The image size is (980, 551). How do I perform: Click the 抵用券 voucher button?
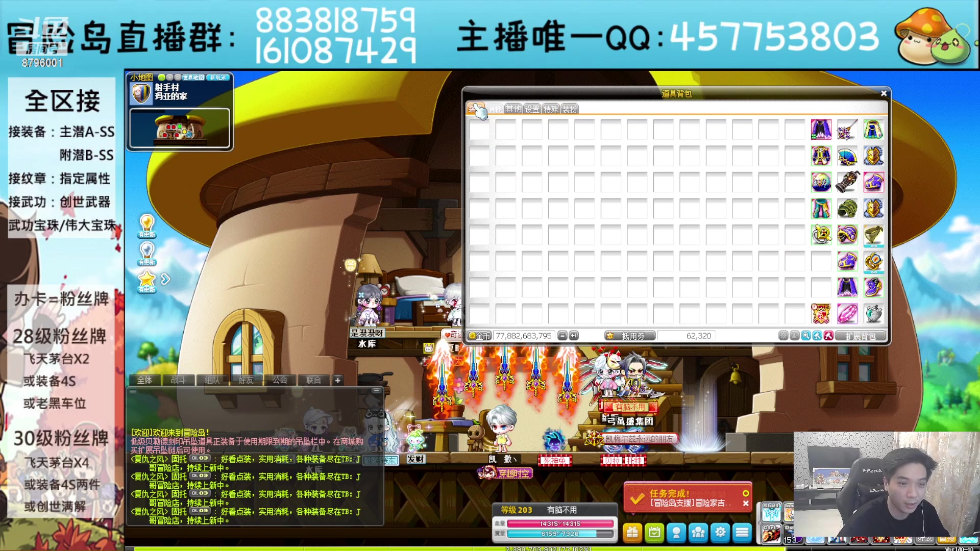630,336
